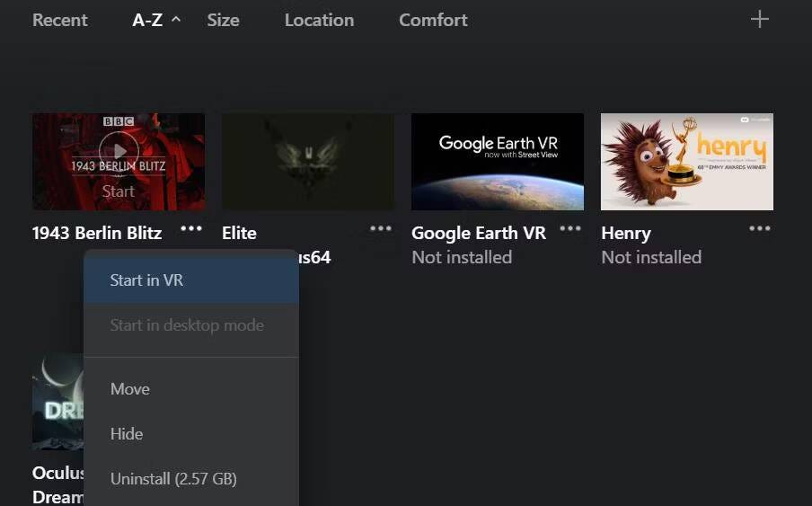Choose Start in desktop mode menu entry

pos(191,325)
